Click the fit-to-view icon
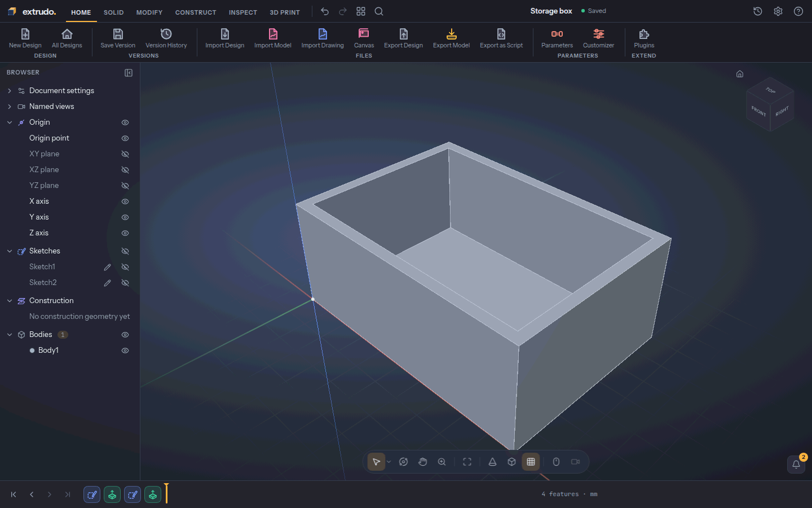The image size is (812, 508). pos(467,462)
